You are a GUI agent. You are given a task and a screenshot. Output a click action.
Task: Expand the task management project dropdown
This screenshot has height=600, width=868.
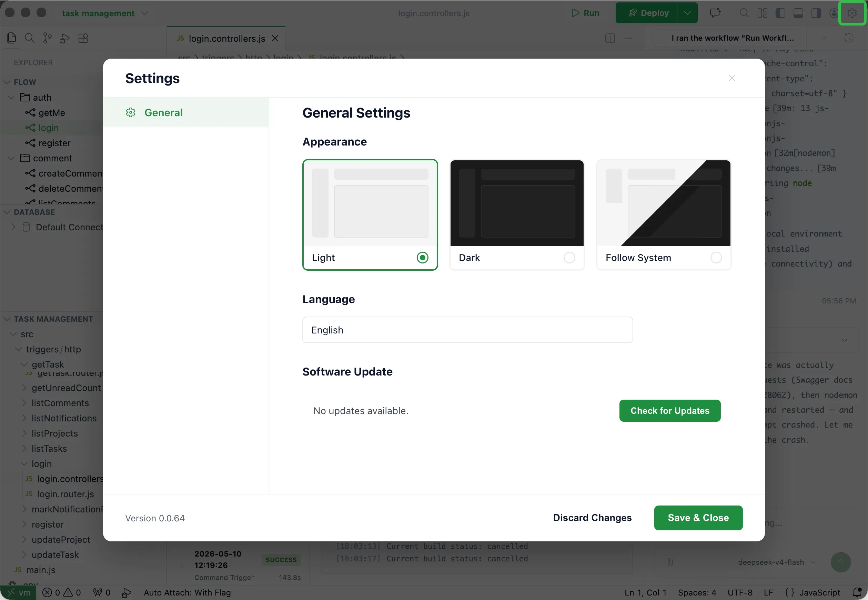click(144, 13)
